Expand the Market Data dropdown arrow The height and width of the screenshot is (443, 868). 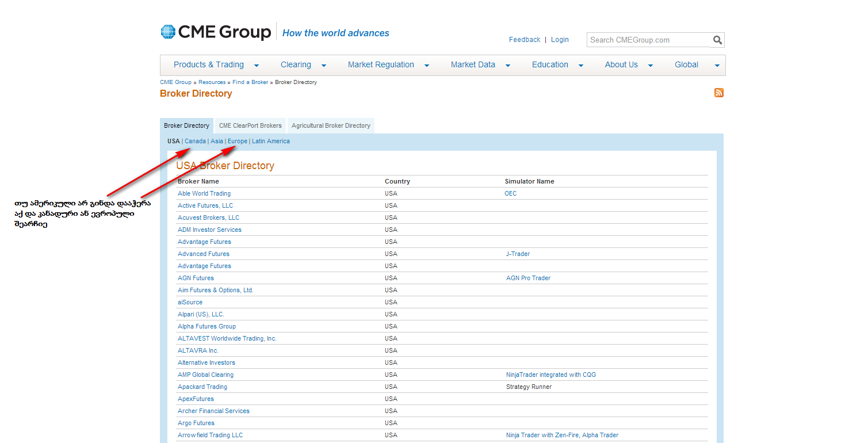[508, 66]
